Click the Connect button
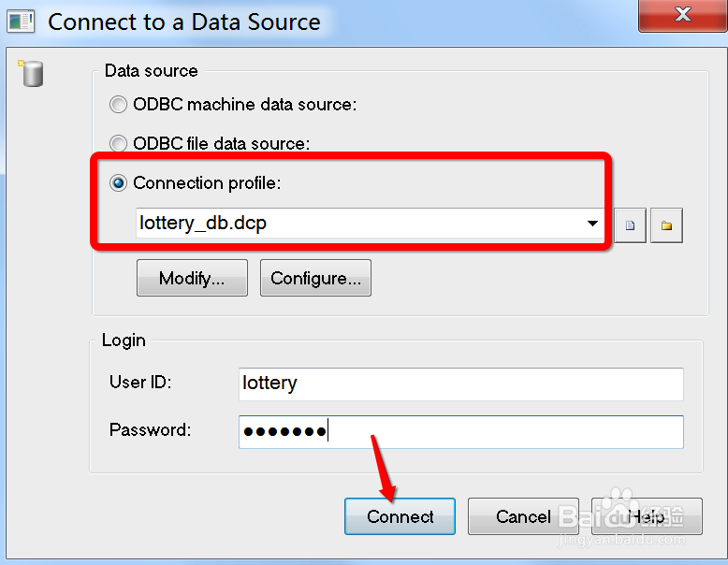The width and height of the screenshot is (728, 565). coord(400,516)
